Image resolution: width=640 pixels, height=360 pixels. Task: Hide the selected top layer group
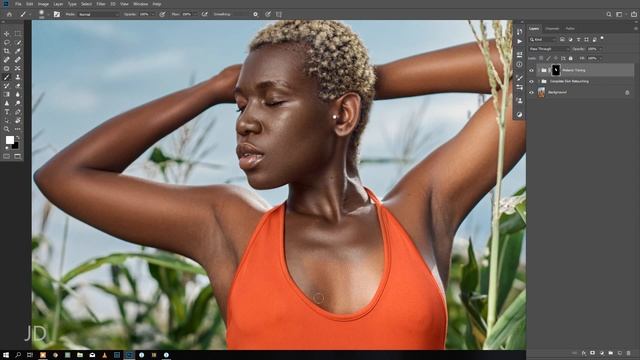coord(531,70)
